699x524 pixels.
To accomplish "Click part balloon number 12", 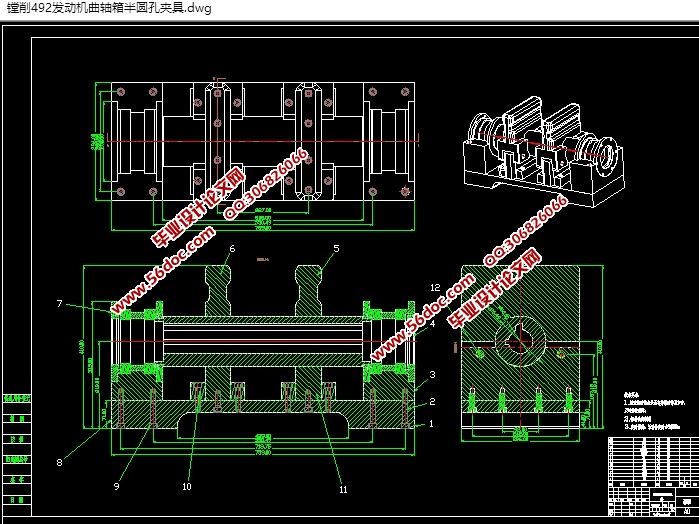I will [433, 288].
